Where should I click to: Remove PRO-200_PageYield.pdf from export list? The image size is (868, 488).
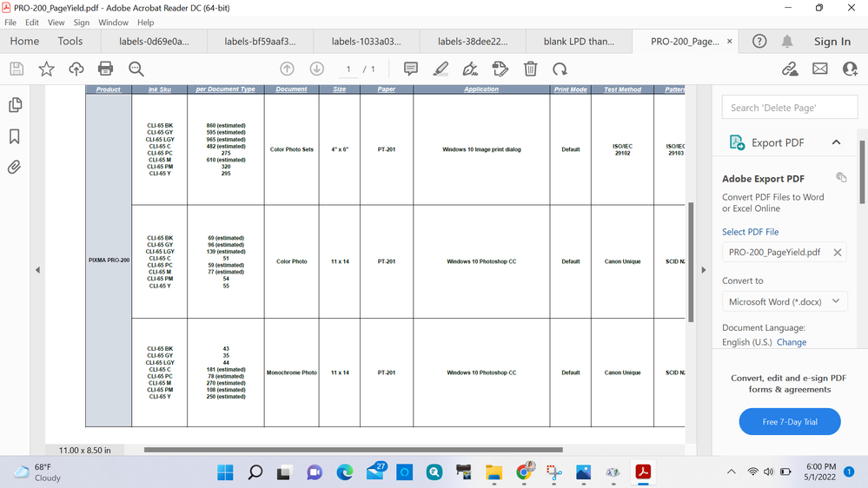click(x=838, y=253)
